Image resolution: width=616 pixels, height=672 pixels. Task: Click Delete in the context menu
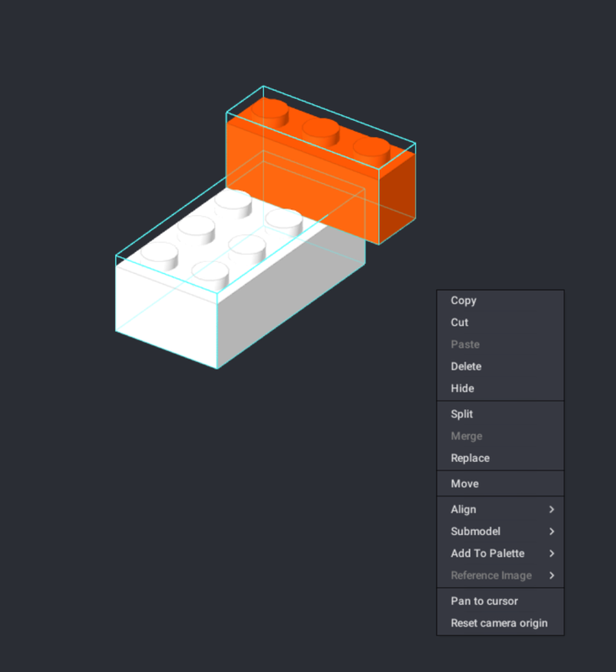[x=500, y=366]
